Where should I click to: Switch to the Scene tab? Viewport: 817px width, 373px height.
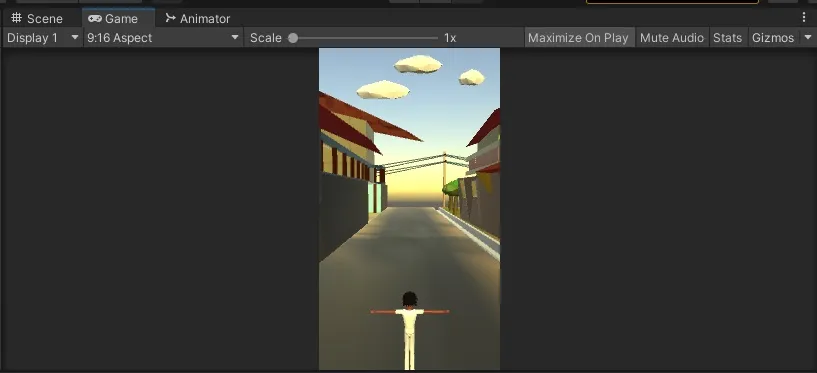(x=37, y=18)
